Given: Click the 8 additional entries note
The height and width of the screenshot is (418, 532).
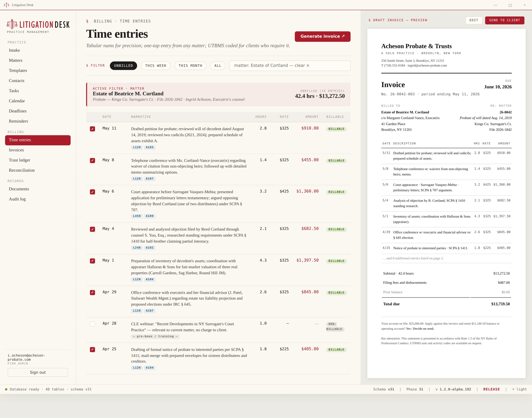Looking at the screenshot, I should click(413, 258).
